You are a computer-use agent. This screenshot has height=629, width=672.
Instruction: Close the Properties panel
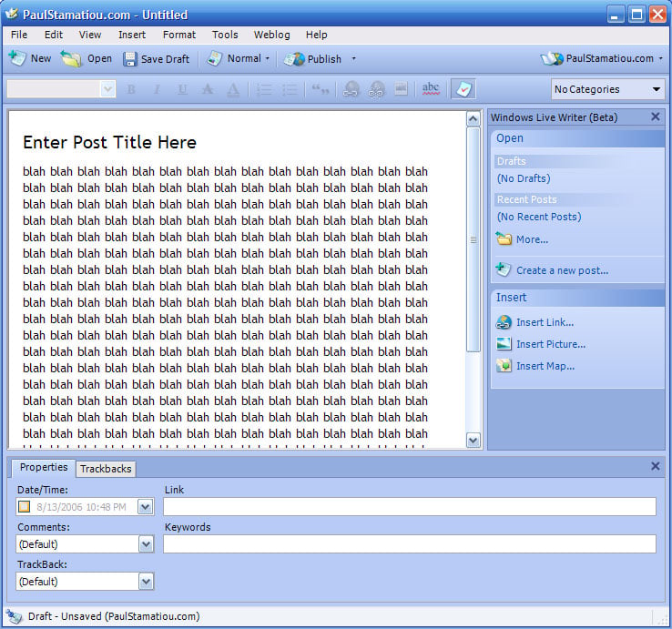[656, 466]
